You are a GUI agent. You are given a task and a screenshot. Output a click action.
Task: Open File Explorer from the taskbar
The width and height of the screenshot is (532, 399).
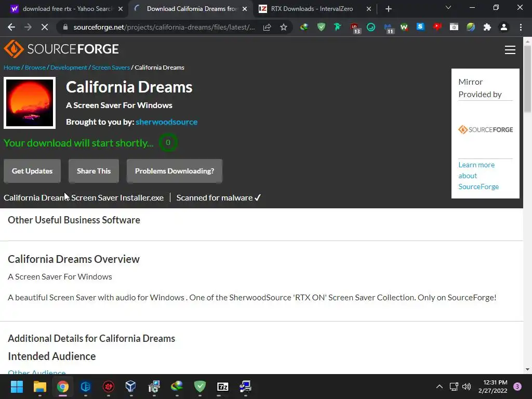click(x=39, y=387)
